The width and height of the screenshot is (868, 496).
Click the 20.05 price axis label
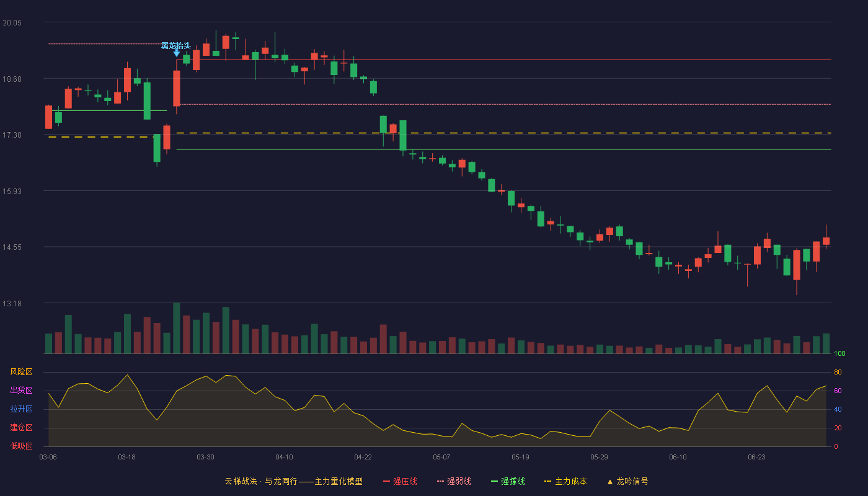click(x=12, y=23)
